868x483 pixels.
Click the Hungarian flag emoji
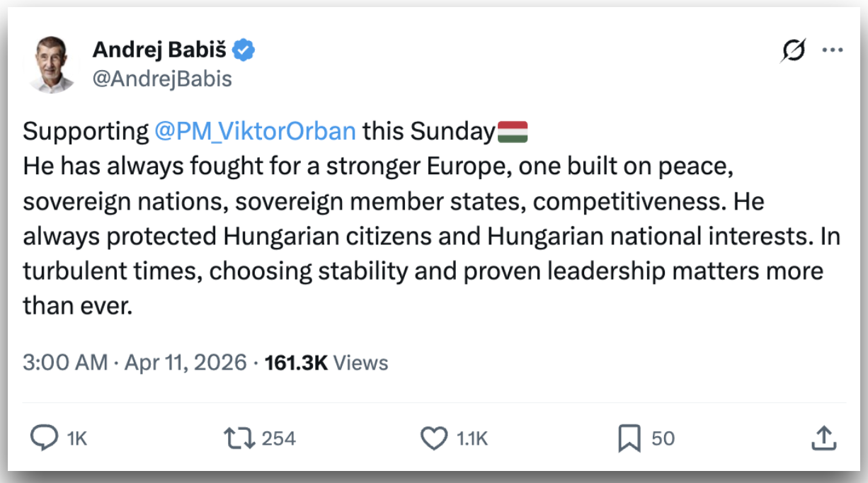coord(513,132)
